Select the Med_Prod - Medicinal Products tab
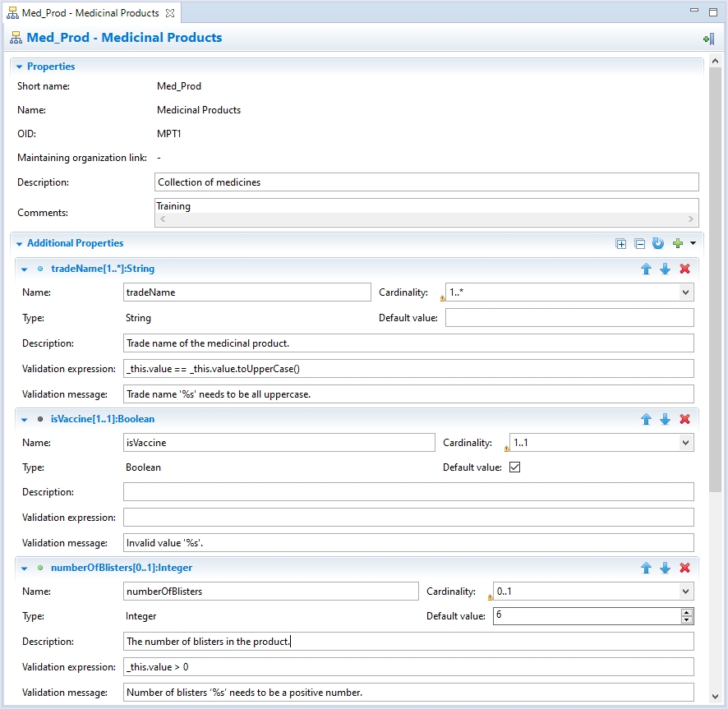Viewport: 728px width, 709px height. (90, 13)
